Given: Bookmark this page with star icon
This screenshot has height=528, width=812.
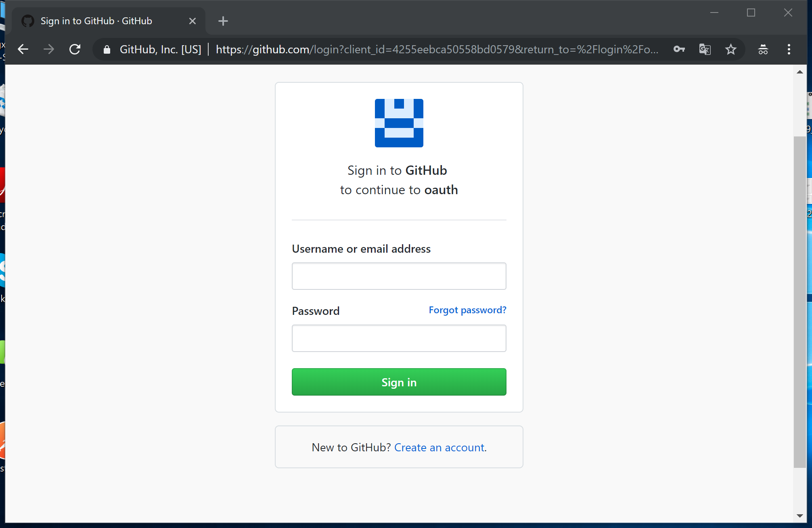Looking at the screenshot, I should click(730, 49).
